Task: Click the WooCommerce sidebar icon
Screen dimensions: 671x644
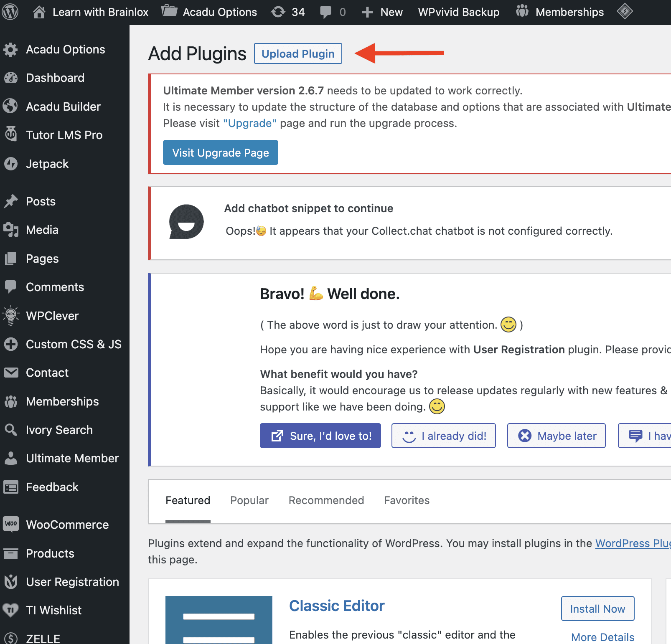Action: [x=11, y=524]
